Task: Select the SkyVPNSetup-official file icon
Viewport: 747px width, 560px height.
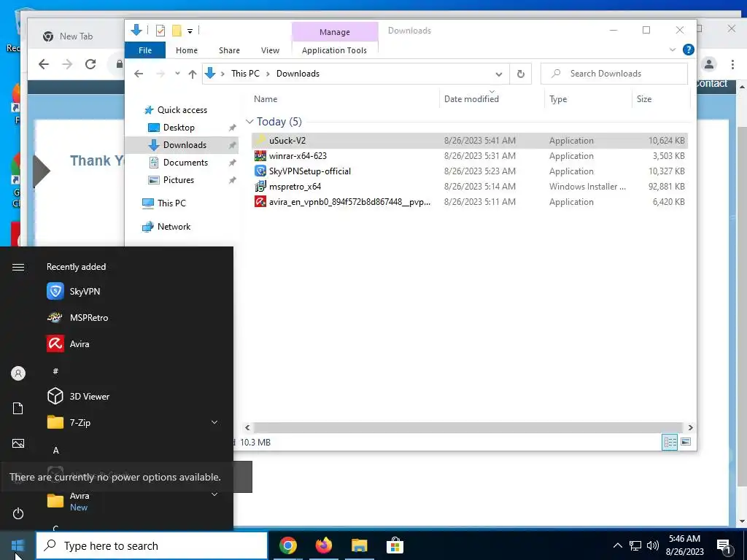Action: point(260,171)
